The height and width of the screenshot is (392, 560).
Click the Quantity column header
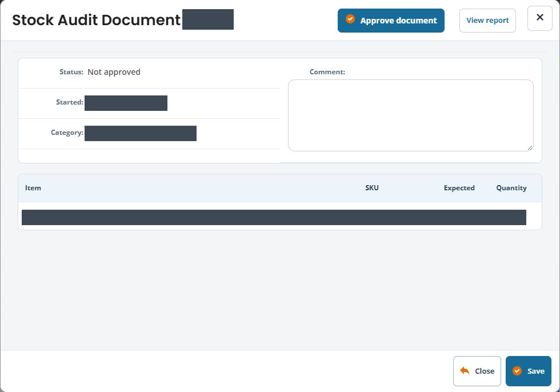511,188
